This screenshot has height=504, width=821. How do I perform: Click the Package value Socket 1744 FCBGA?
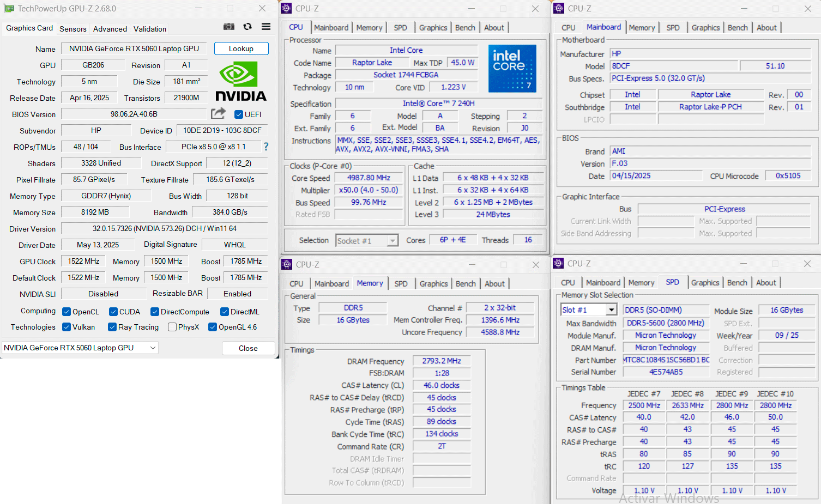coord(406,75)
